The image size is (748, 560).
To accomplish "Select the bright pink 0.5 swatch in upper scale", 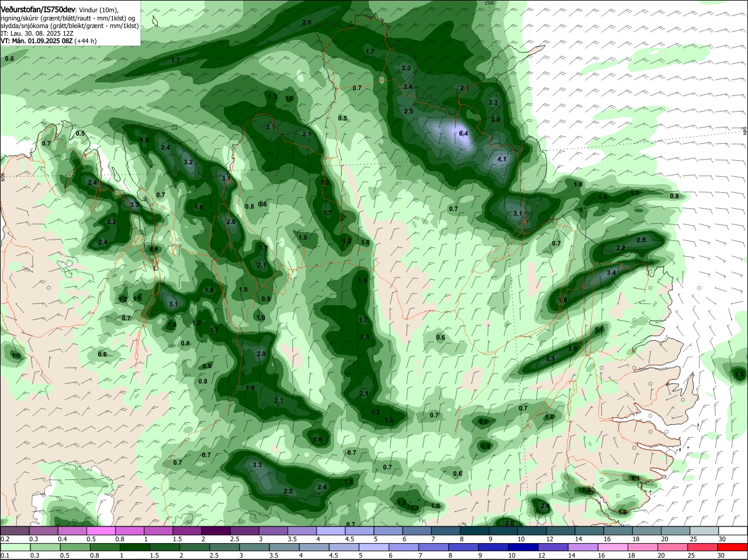I will (101, 530).
